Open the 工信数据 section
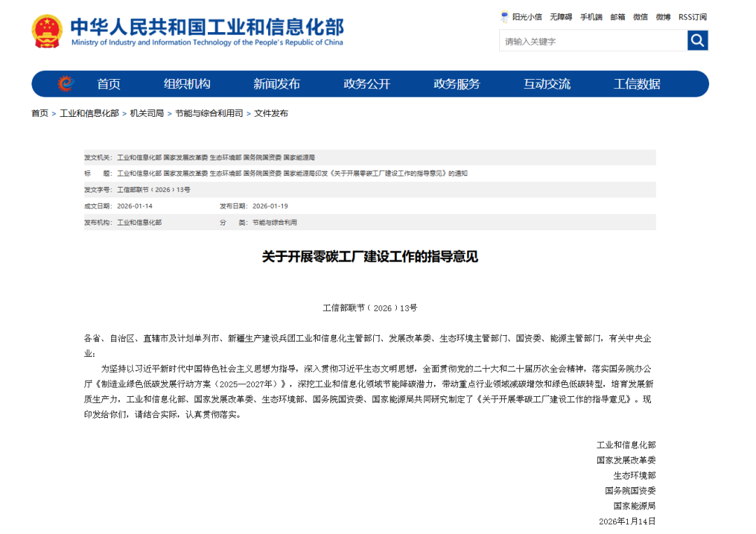Screen dimensions: 756x534 (636, 83)
